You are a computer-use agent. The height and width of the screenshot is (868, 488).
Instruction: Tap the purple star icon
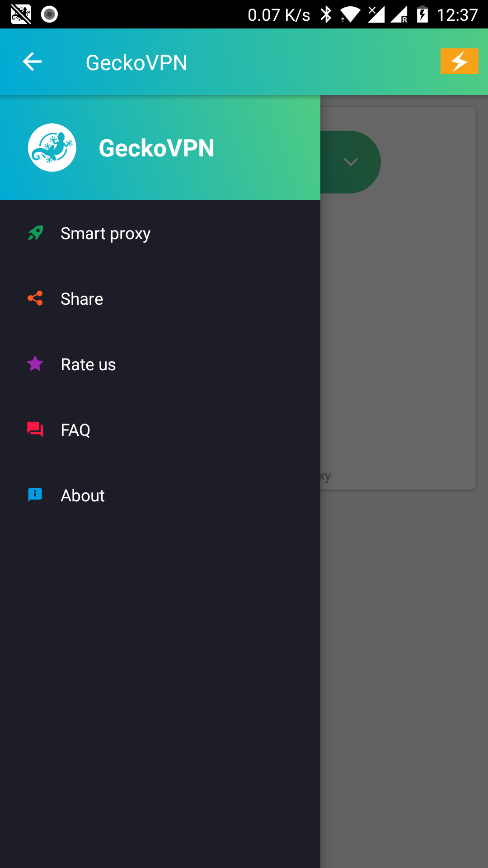[35, 364]
